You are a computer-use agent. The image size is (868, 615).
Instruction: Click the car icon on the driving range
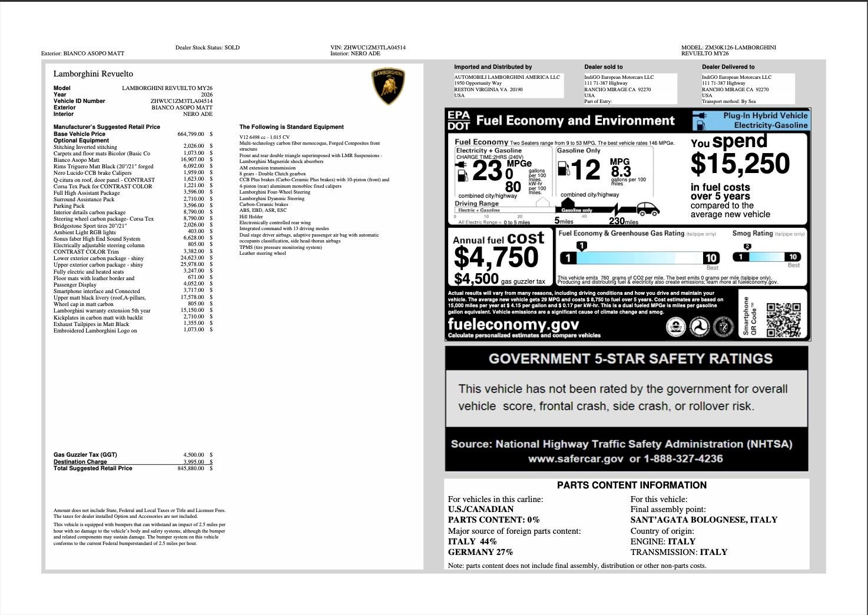coord(648,210)
